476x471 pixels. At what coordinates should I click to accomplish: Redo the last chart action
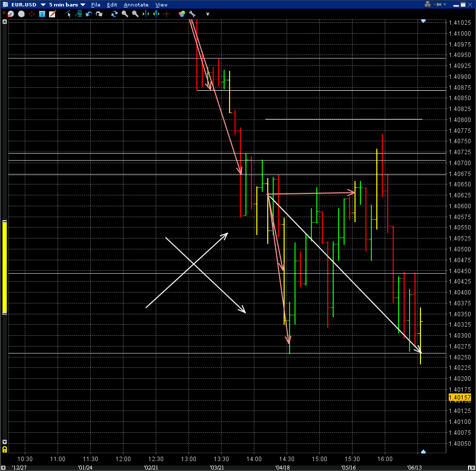pyautogui.click(x=99, y=14)
